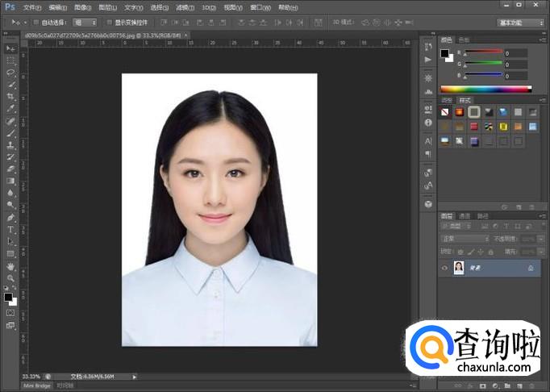The width and height of the screenshot is (550, 392).
Task: Open the 基本功能 workspace dropdown
Action: click(x=520, y=23)
